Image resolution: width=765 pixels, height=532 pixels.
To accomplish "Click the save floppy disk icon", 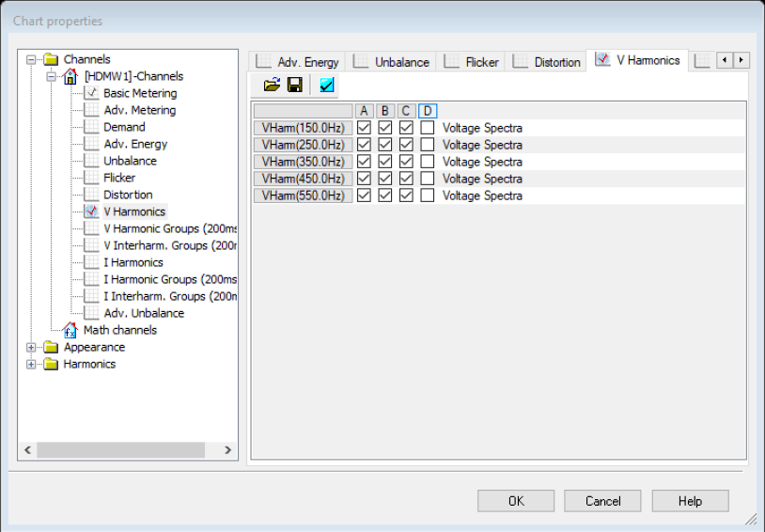I will click(x=294, y=86).
